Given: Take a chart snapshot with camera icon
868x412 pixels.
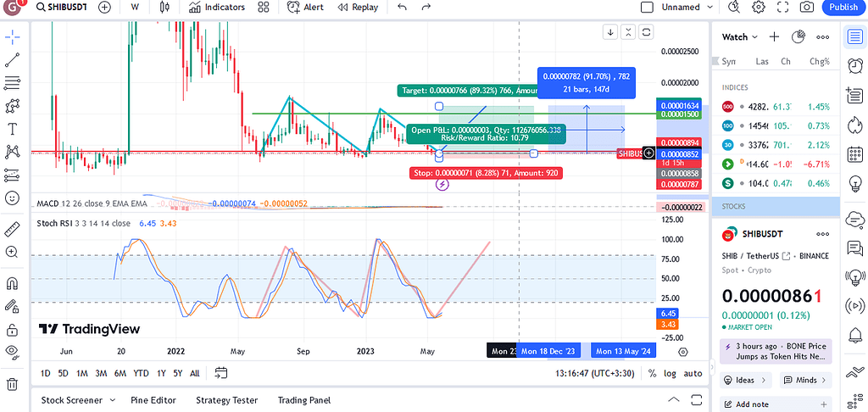Looking at the screenshot, I should click(806, 7).
